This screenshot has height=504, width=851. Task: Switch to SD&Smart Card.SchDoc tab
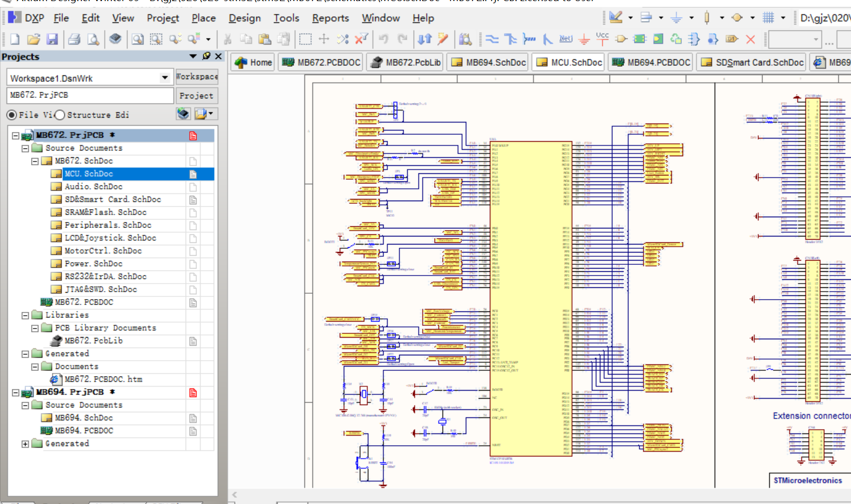coord(751,62)
